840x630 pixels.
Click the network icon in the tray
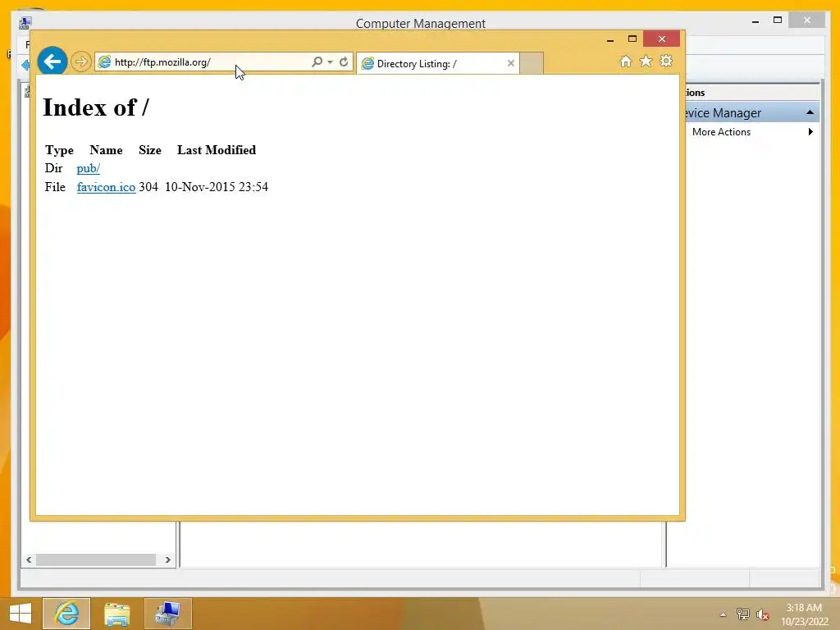coord(743,614)
